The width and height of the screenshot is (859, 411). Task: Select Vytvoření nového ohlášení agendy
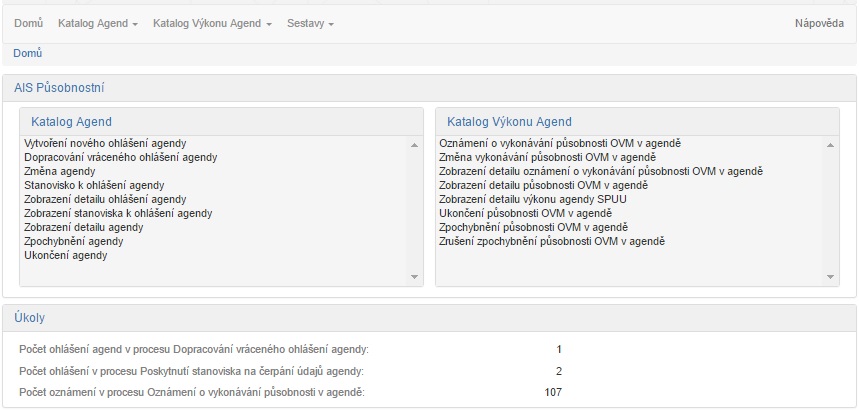click(105, 144)
